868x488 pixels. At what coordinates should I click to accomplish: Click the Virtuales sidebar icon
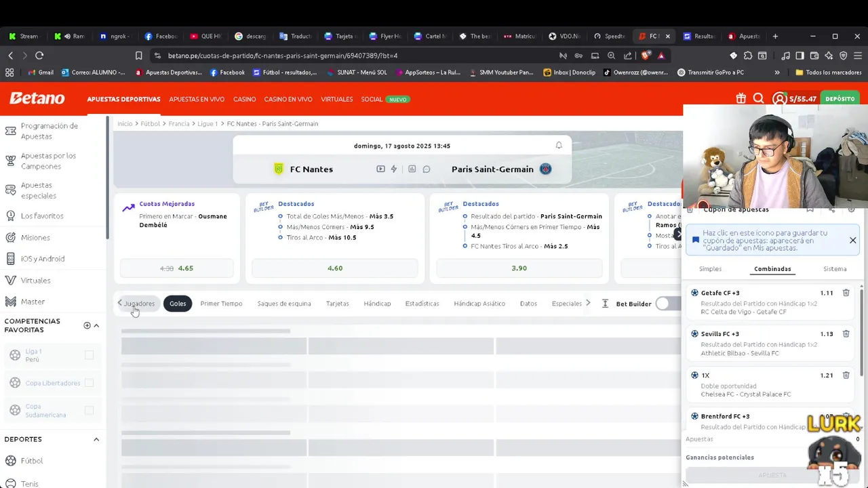pyautogui.click(x=10, y=280)
